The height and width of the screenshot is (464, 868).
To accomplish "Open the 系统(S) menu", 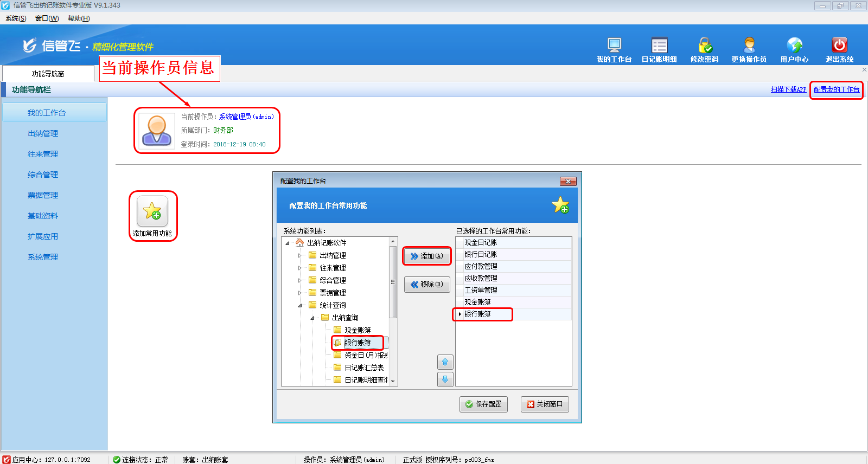I will [16, 18].
